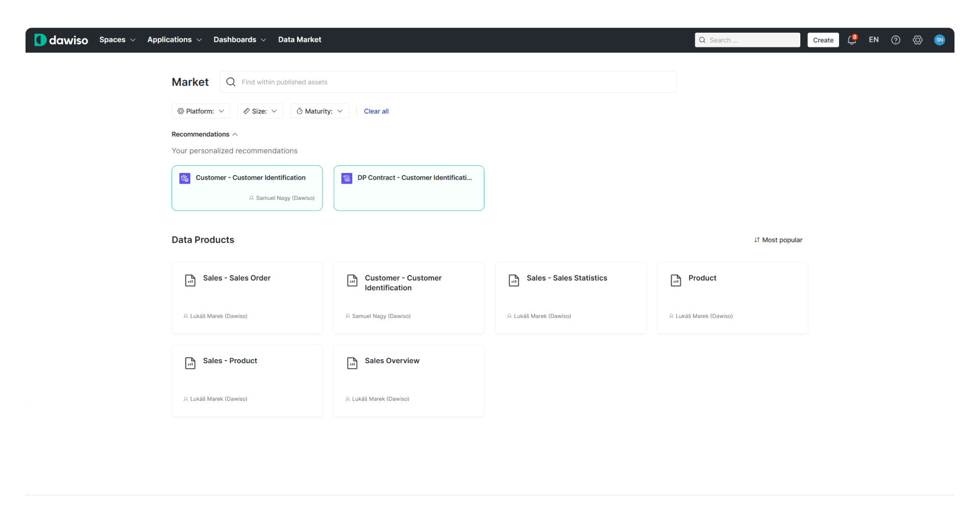Open the notifications bell
Image resolution: width=980 pixels, height=528 pixels.
[851, 40]
